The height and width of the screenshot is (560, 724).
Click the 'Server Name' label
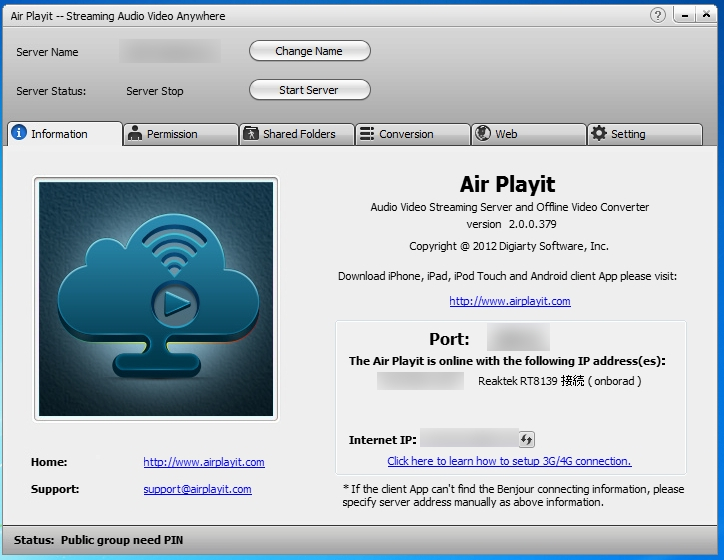(47, 52)
